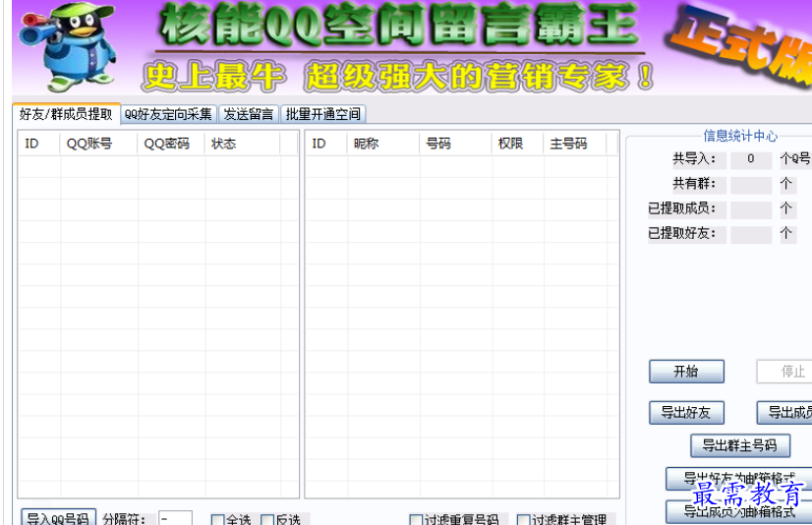This screenshot has width=812, height=525.
Task: Open the QQ好友定向采集 tab
Action: point(169,114)
